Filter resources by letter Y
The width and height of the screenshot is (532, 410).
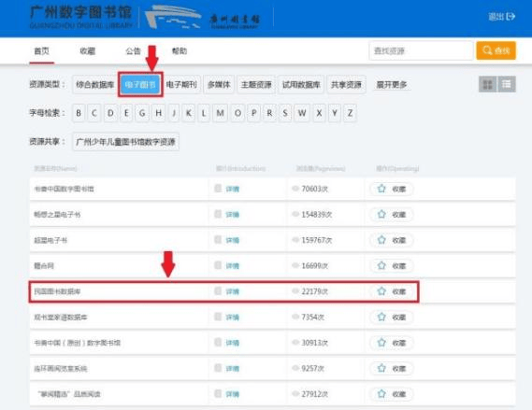pyautogui.click(x=335, y=113)
